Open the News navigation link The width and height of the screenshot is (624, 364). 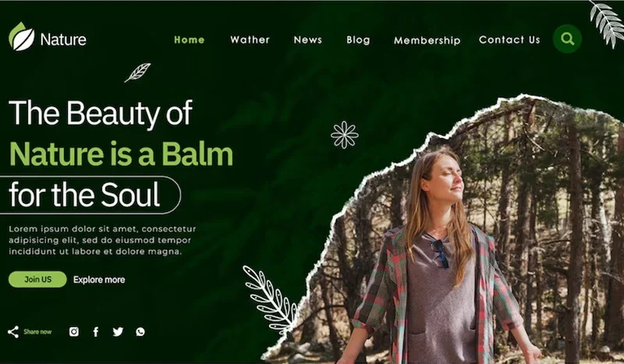click(x=308, y=40)
